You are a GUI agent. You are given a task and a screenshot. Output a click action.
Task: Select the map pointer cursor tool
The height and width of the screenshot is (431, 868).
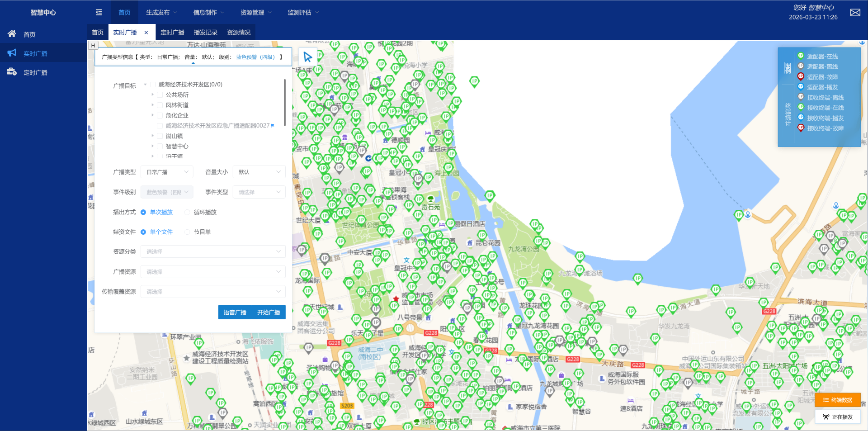308,57
